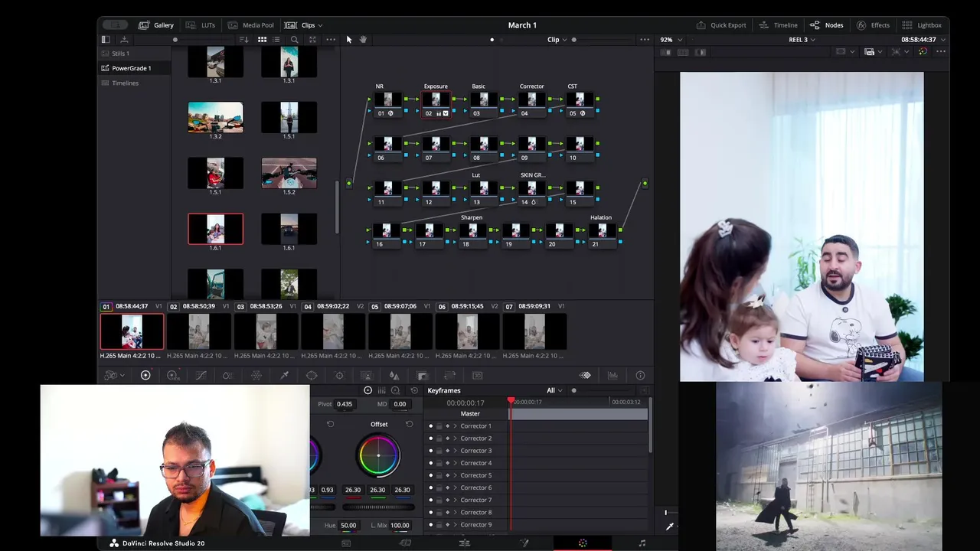This screenshot has width=980, height=551.
Task: Show the Nodes panel
Action: 827,25
